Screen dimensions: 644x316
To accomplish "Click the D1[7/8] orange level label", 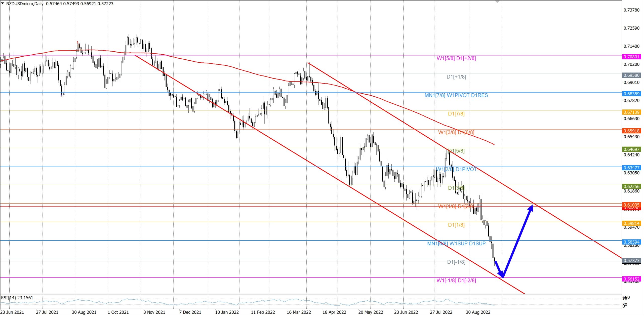I will click(456, 114).
